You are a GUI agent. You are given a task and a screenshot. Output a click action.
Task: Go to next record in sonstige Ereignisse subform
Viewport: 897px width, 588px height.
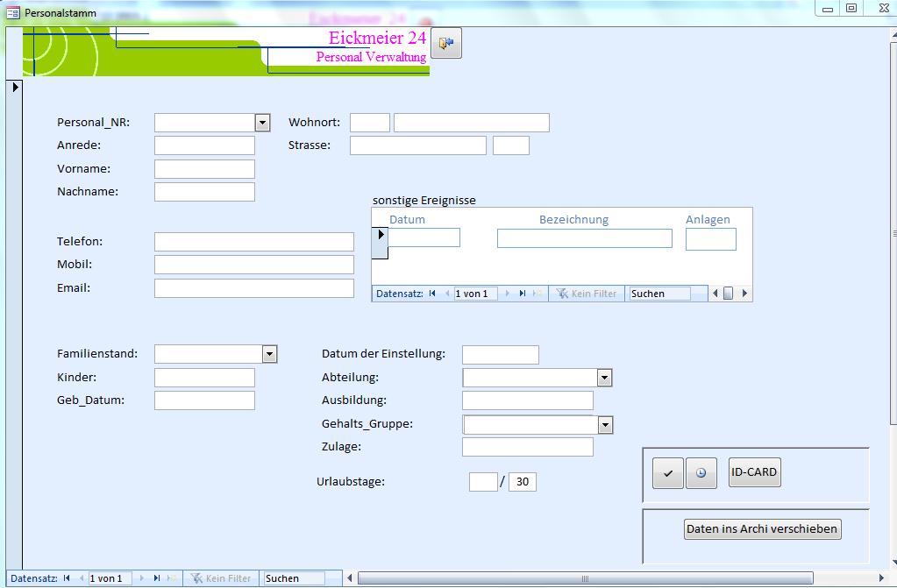pos(507,294)
